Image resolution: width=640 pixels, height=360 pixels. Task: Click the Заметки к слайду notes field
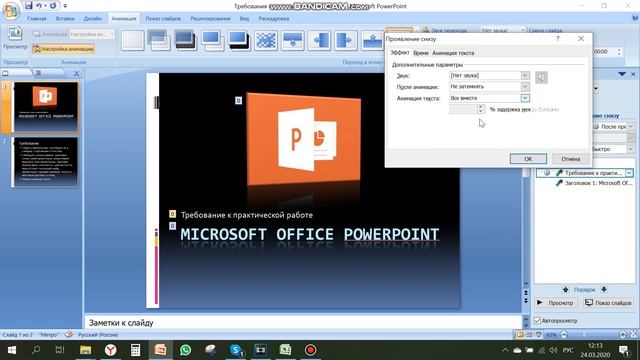[x=303, y=322]
